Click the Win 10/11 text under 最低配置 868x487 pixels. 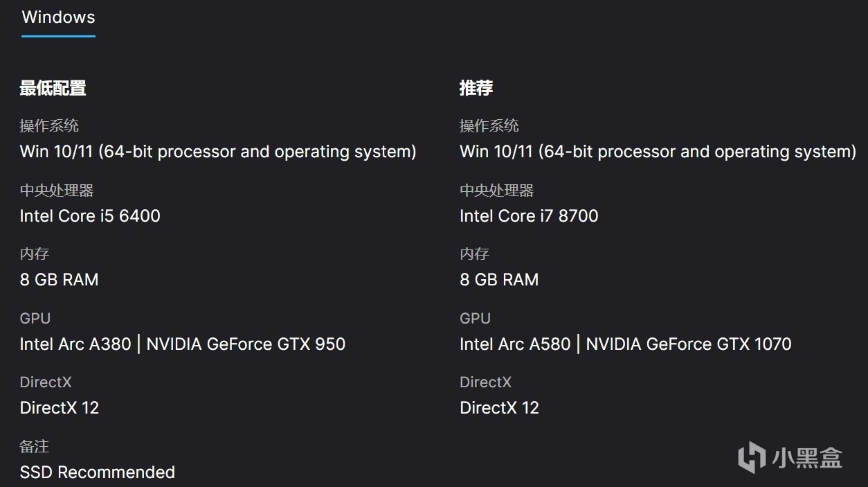(218, 152)
